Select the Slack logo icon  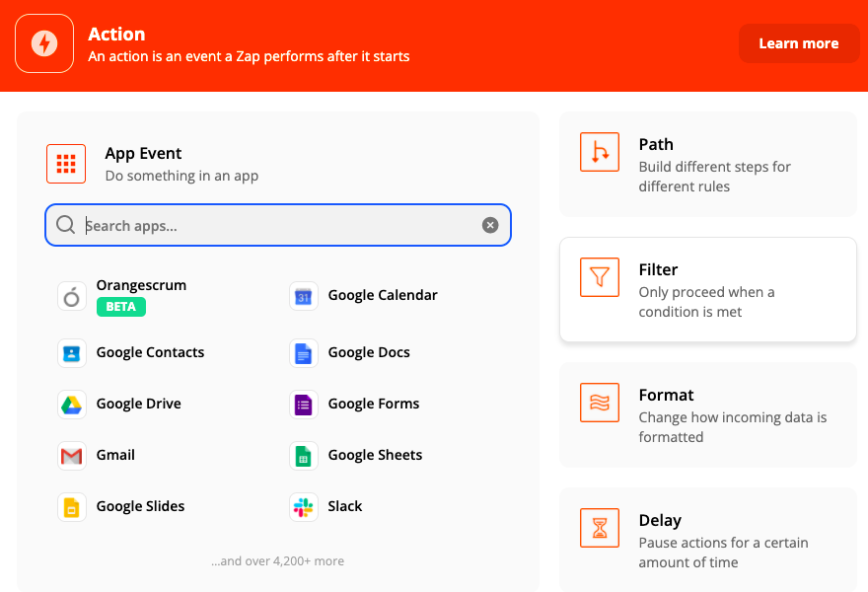[x=304, y=507]
